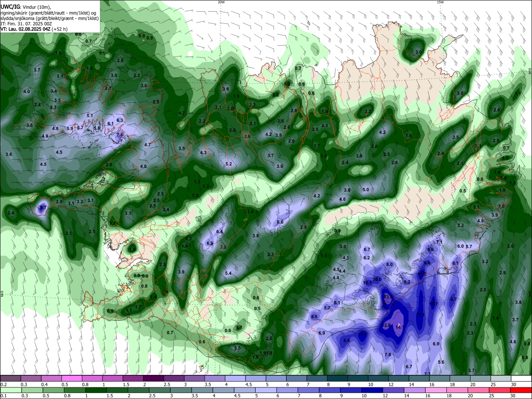Click the 7.4 precipitation value in the northwest
532x399 pixels.
[120, 135]
